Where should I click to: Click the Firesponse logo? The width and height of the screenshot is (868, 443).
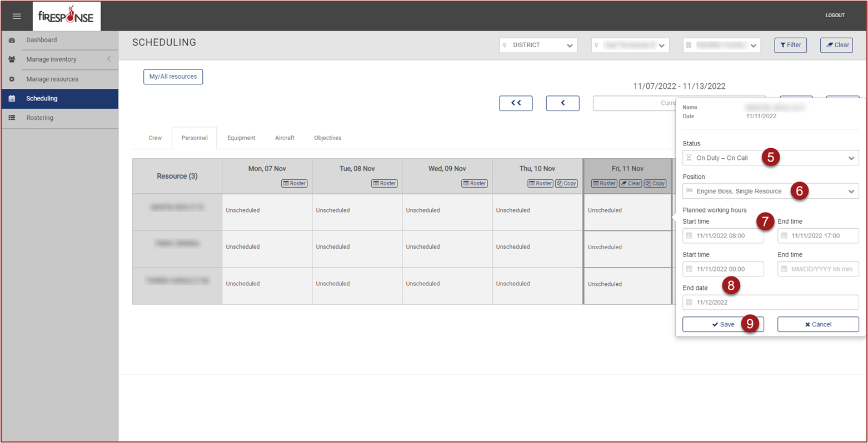point(67,16)
